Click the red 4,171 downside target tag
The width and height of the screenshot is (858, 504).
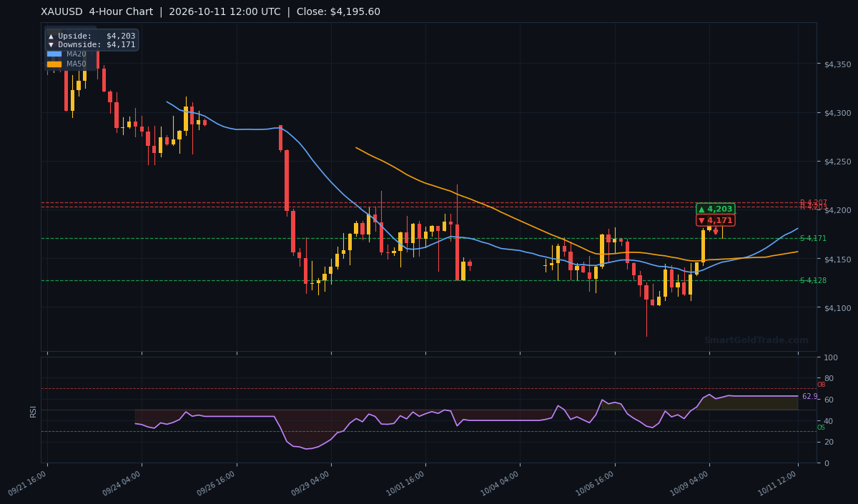point(716,220)
